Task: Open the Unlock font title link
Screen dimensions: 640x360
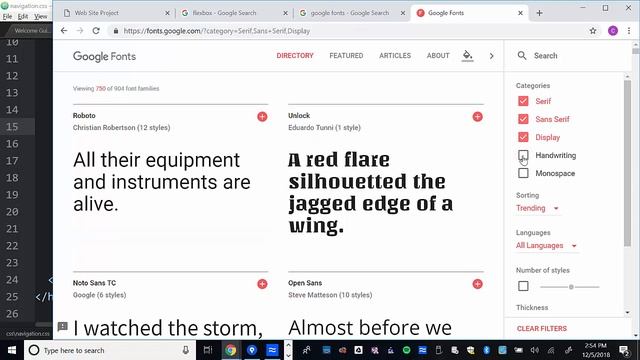Action: point(299,116)
